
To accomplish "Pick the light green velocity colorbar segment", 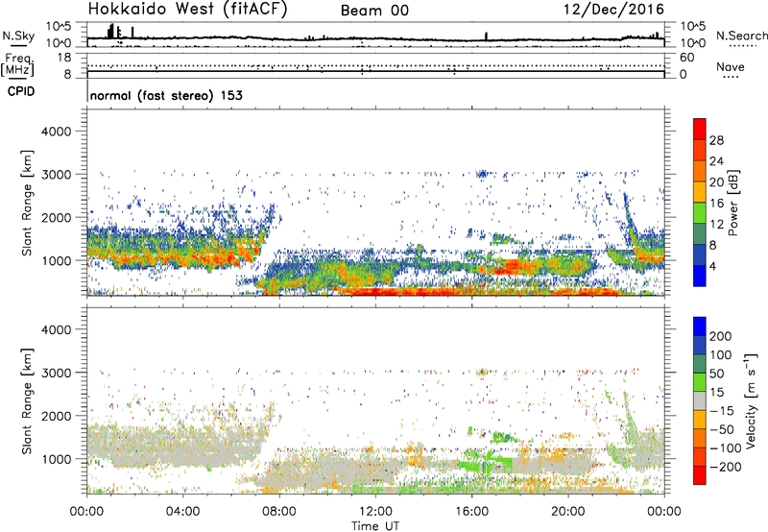I will (x=700, y=383).
